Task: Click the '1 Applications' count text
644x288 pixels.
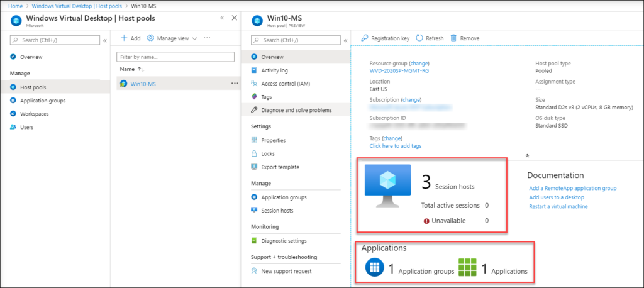Action: [x=504, y=270]
